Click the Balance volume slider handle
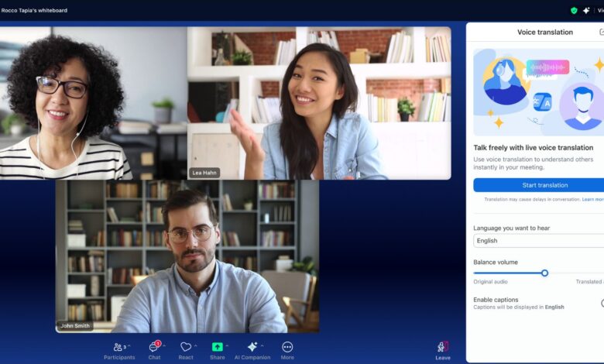Image resolution: width=604 pixels, height=364 pixels. (x=544, y=273)
